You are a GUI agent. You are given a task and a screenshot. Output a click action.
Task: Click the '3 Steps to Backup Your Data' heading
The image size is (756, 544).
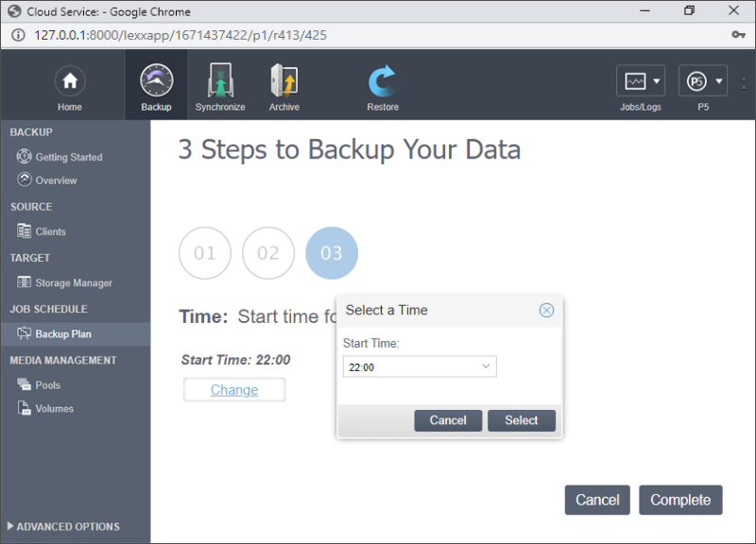coord(350,149)
